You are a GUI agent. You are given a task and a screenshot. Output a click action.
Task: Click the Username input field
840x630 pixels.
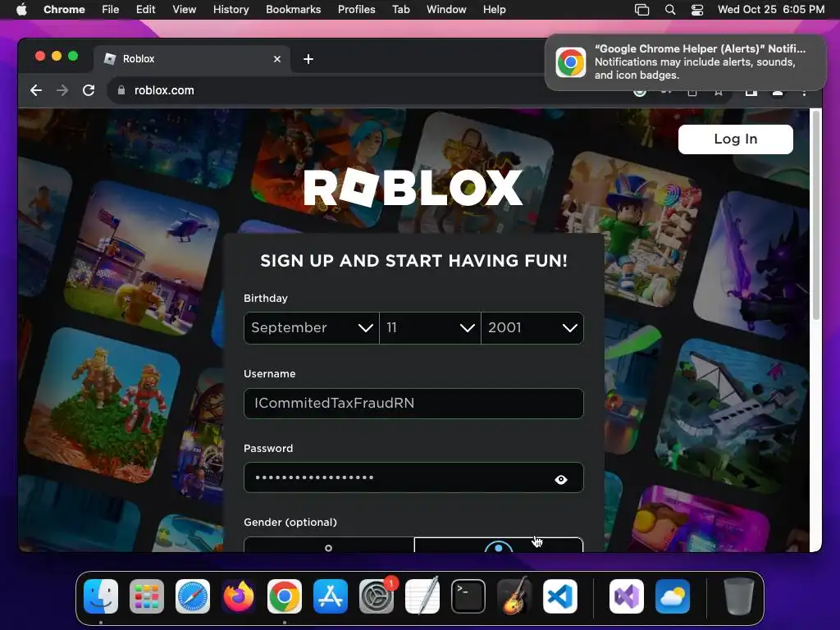click(x=413, y=404)
